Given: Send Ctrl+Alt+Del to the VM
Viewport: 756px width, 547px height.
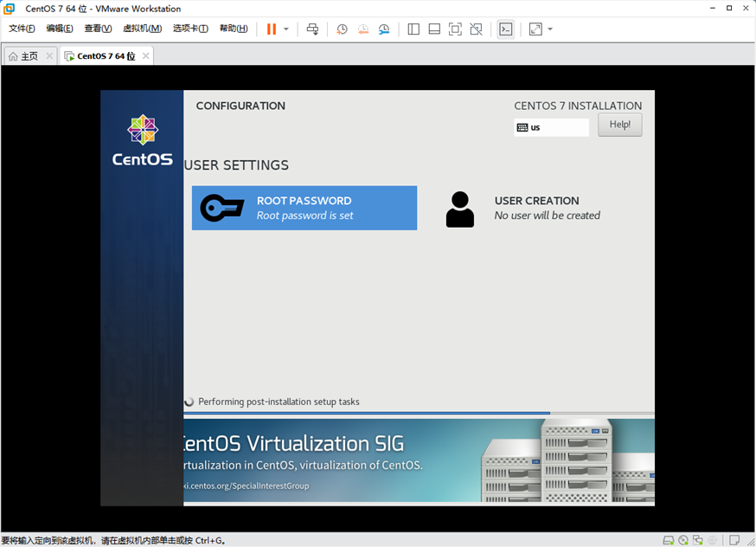Looking at the screenshot, I should click(312, 29).
